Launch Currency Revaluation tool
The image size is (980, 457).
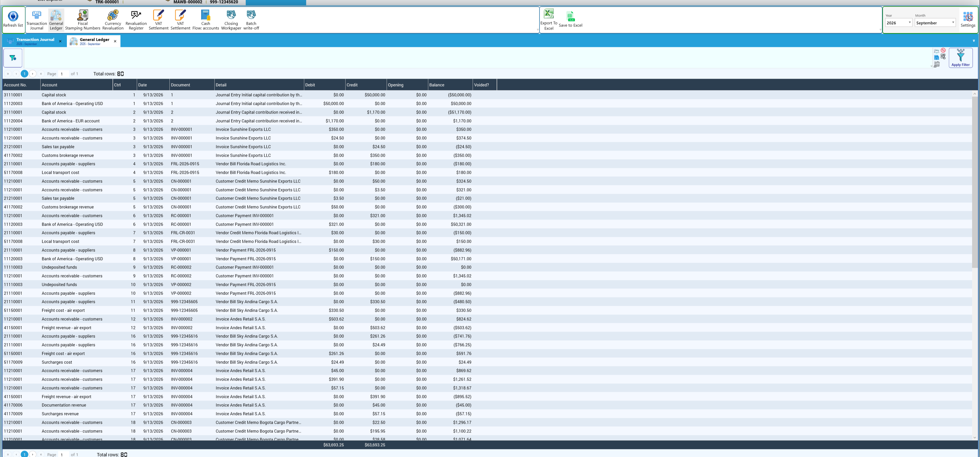[x=113, y=20]
